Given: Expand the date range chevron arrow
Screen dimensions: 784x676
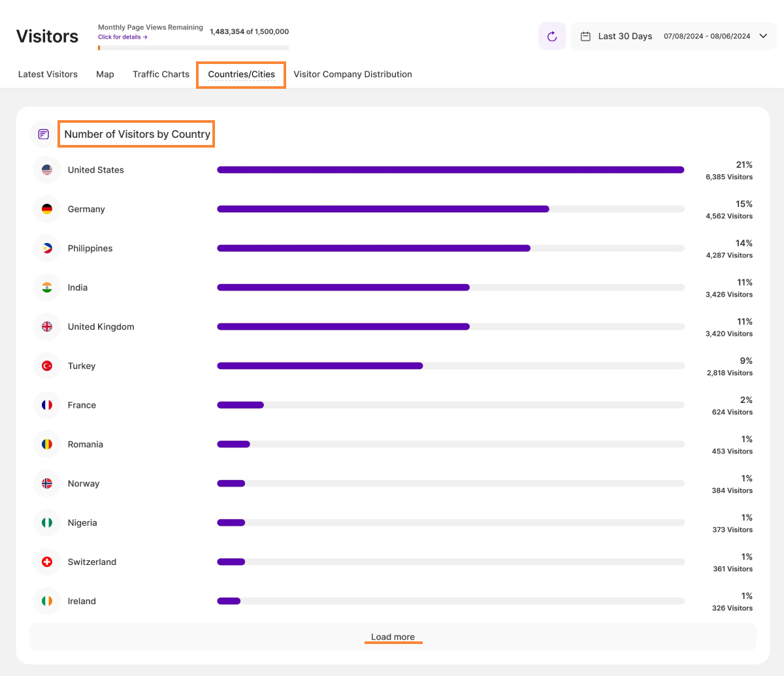Looking at the screenshot, I should click(x=763, y=37).
